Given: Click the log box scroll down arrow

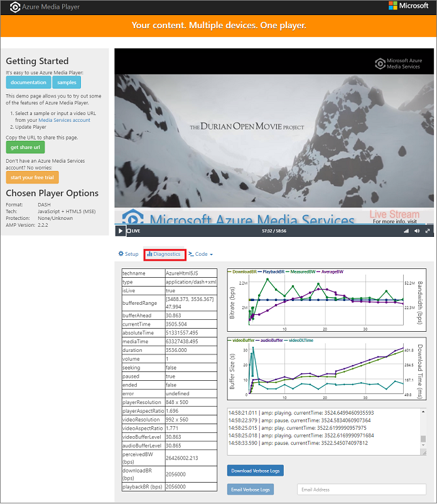Looking at the screenshot, I should tap(423, 445).
